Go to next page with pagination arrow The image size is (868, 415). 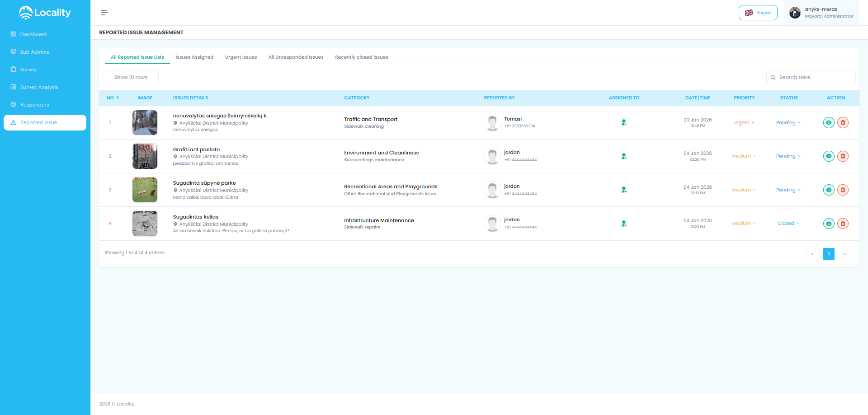point(844,254)
